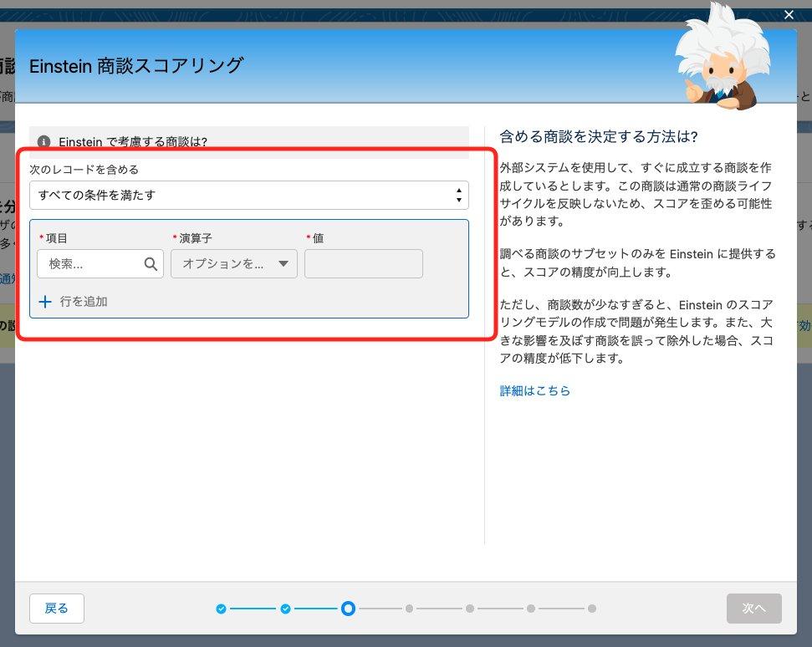This screenshot has width=812, height=647.
Task: Click the Einstein 商談スコアリング title
Action: (136, 66)
